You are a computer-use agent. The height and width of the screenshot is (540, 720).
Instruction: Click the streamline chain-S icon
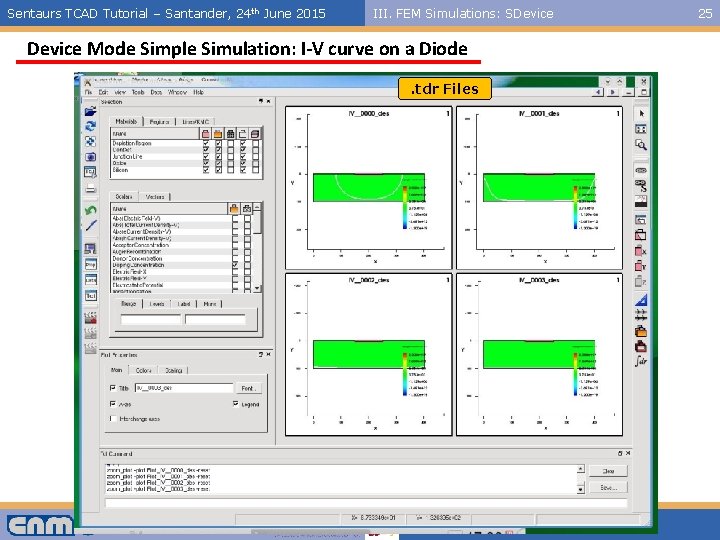[x=641, y=185]
